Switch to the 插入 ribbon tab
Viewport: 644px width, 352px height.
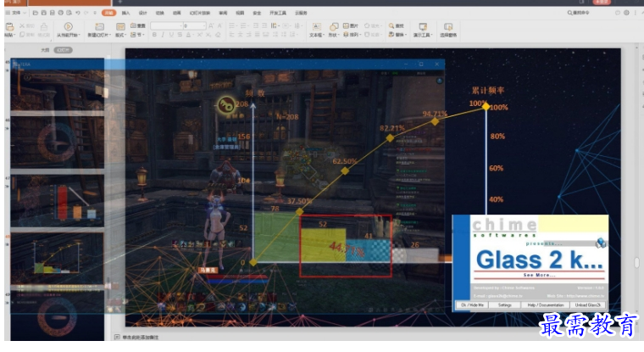[x=125, y=14]
